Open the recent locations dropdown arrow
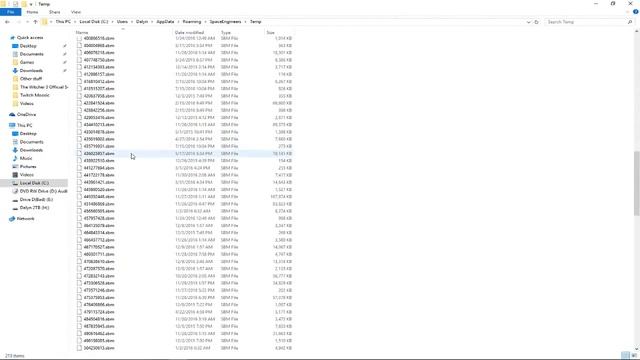 27,22
